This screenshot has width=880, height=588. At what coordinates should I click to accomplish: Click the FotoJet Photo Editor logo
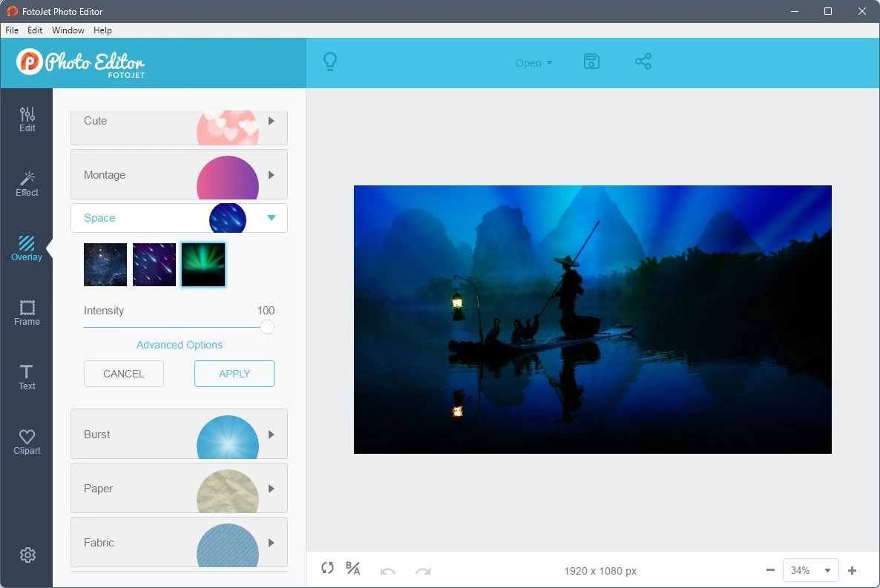[x=81, y=62]
